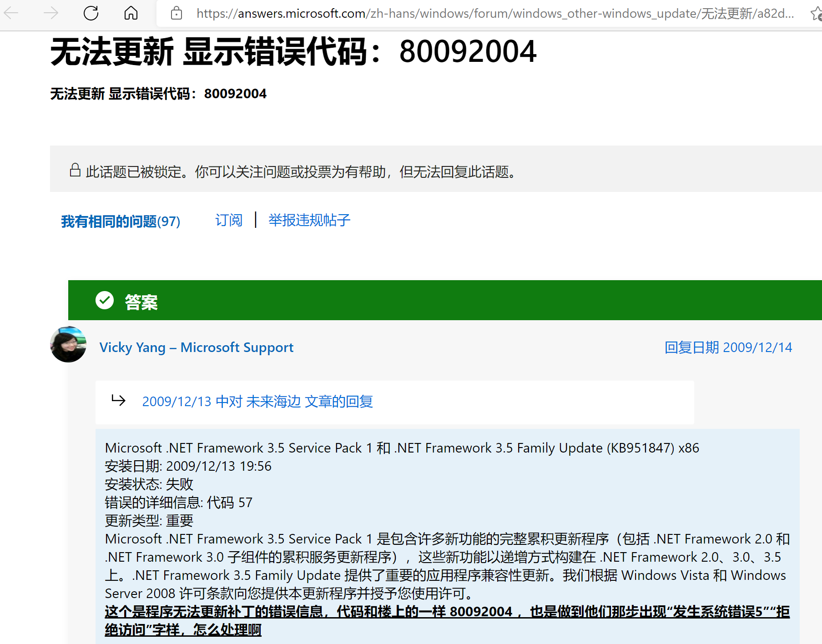This screenshot has width=822, height=644.
Task: Click line 安装日期: 2009/12/13 19:56
Action: coord(188,466)
